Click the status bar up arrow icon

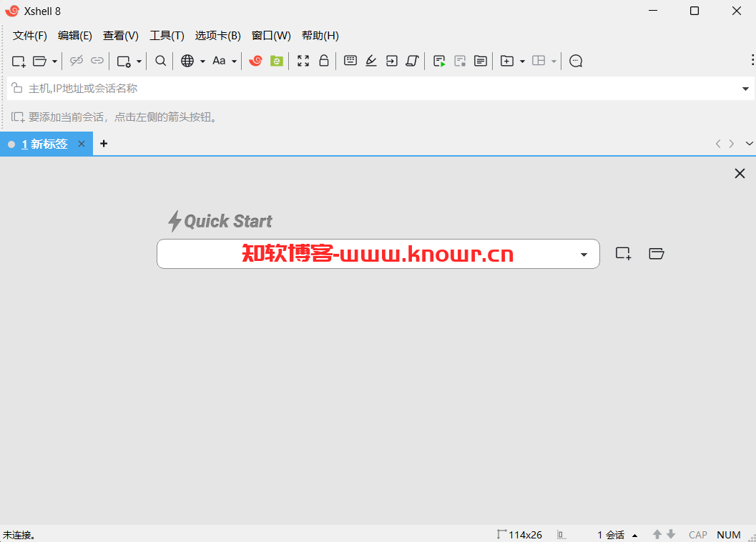[657, 534]
